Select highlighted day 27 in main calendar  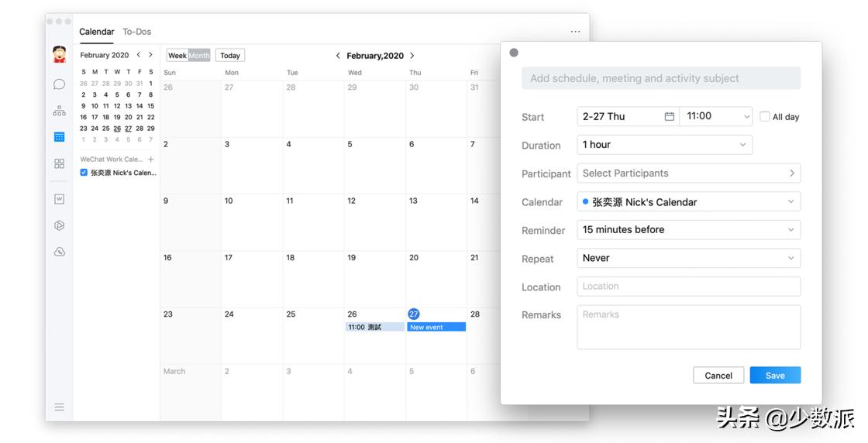414,314
